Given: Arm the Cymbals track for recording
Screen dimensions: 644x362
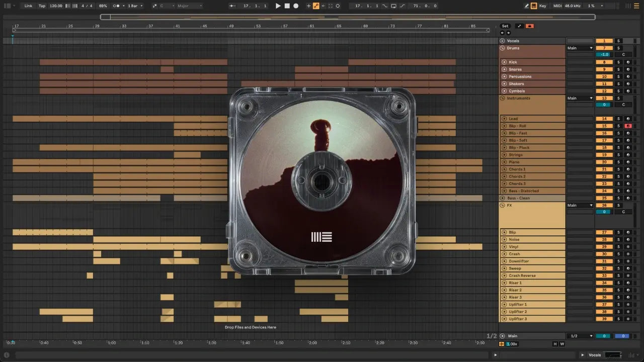Looking at the screenshot, I should pos(627,91).
